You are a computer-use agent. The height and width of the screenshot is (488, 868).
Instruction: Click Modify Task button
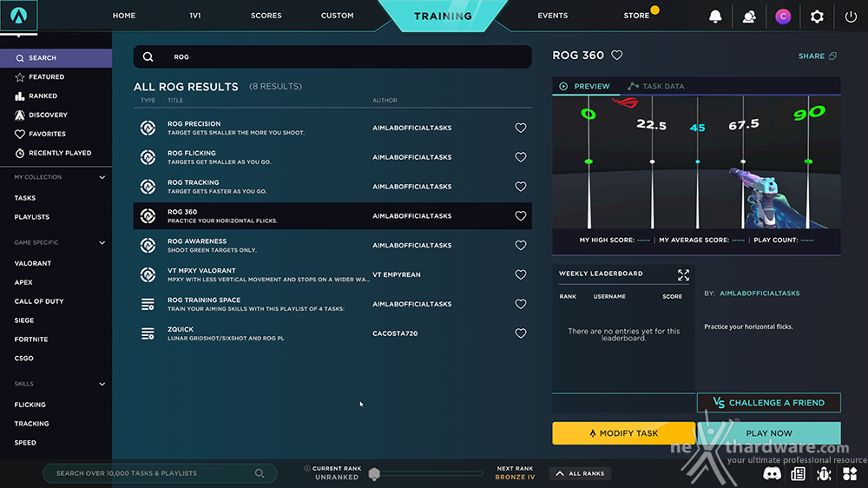[x=624, y=433]
